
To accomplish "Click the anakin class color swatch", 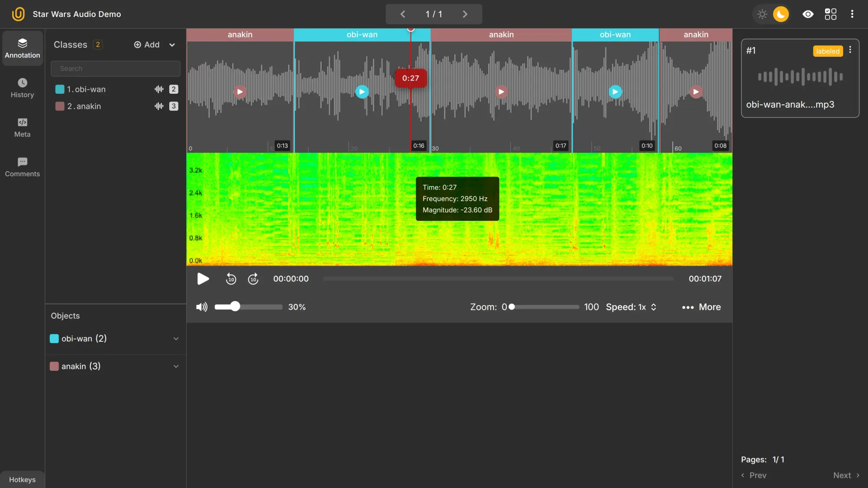I will pyautogui.click(x=60, y=106).
